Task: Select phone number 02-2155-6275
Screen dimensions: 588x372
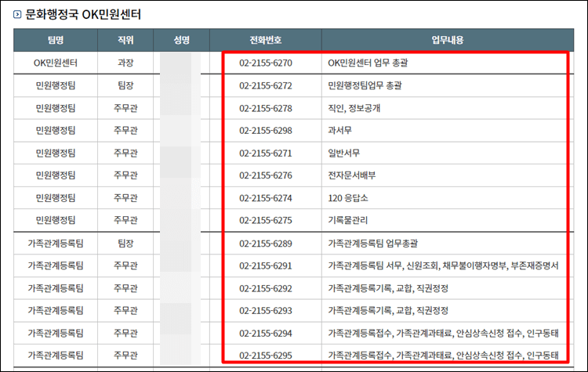Action: (266, 220)
